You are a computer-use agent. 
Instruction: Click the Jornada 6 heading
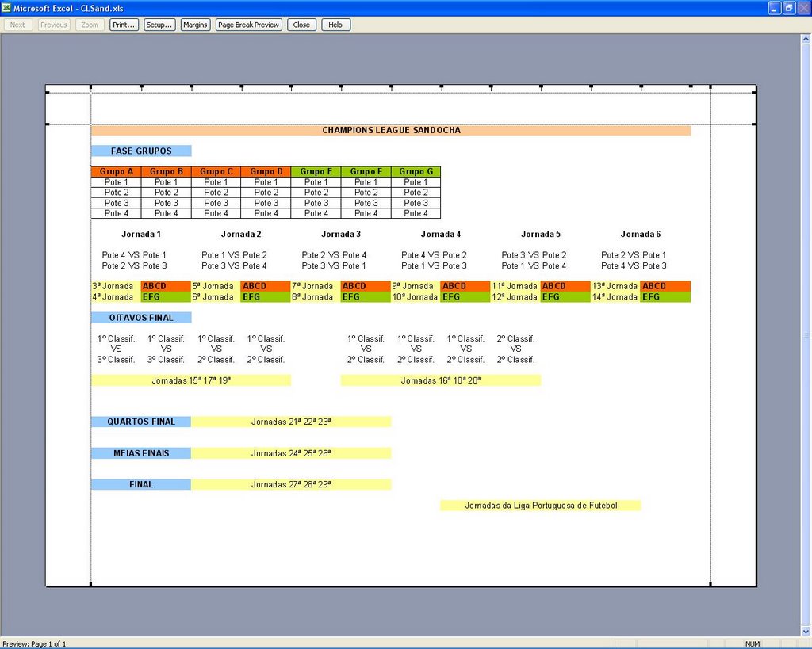[x=641, y=234]
